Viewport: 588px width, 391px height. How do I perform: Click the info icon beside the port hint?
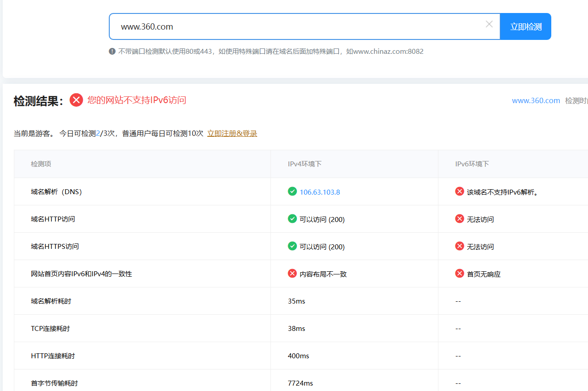point(112,51)
